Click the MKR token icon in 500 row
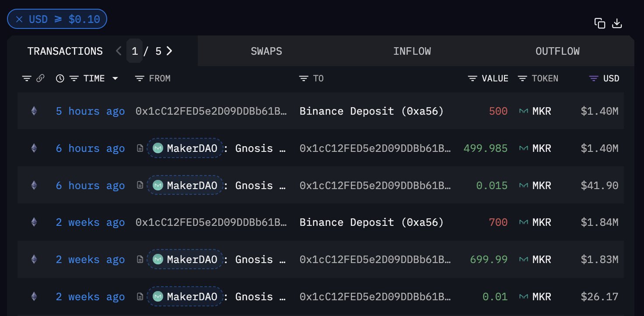 pos(523,111)
